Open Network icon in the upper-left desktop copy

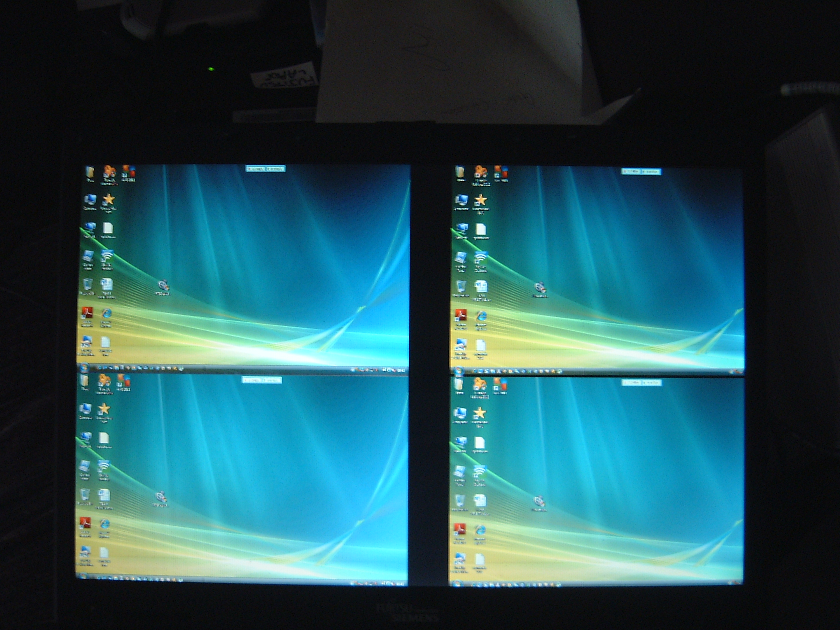click(90, 228)
